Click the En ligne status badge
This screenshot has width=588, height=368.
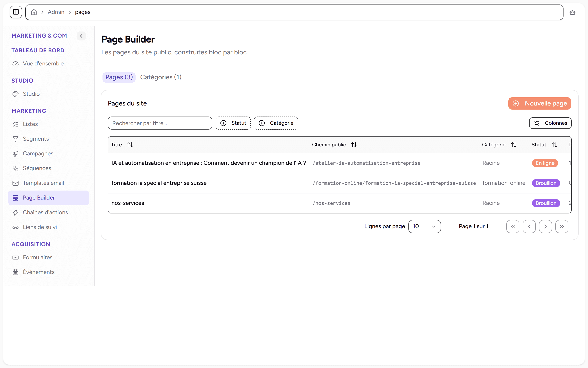pyautogui.click(x=545, y=163)
